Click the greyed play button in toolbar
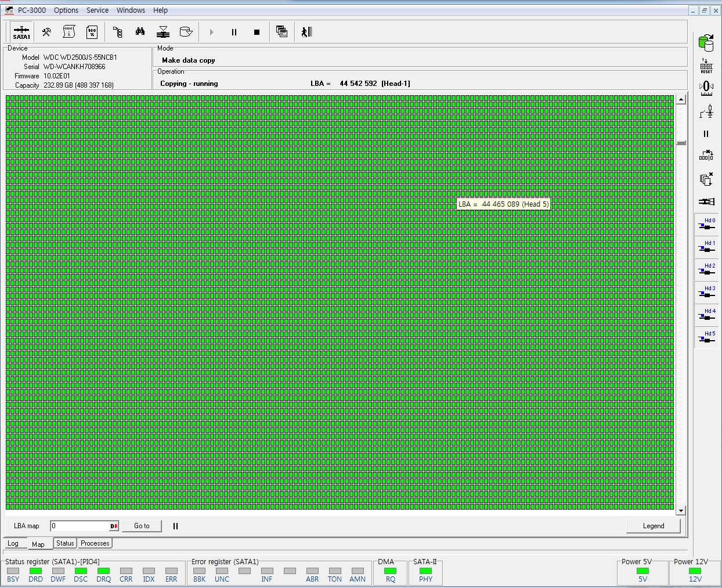 click(211, 32)
